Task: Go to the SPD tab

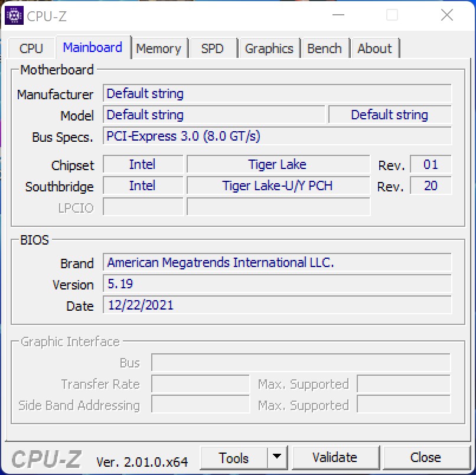Action: pos(212,48)
